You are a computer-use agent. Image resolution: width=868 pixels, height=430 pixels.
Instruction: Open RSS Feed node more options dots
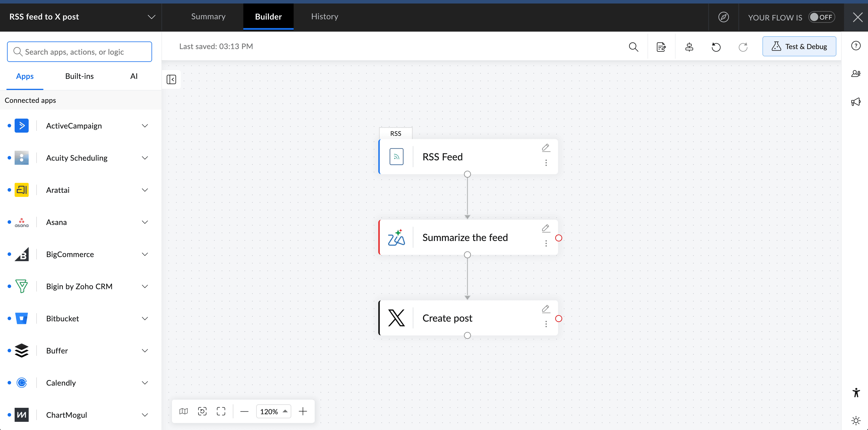click(x=546, y=163)
